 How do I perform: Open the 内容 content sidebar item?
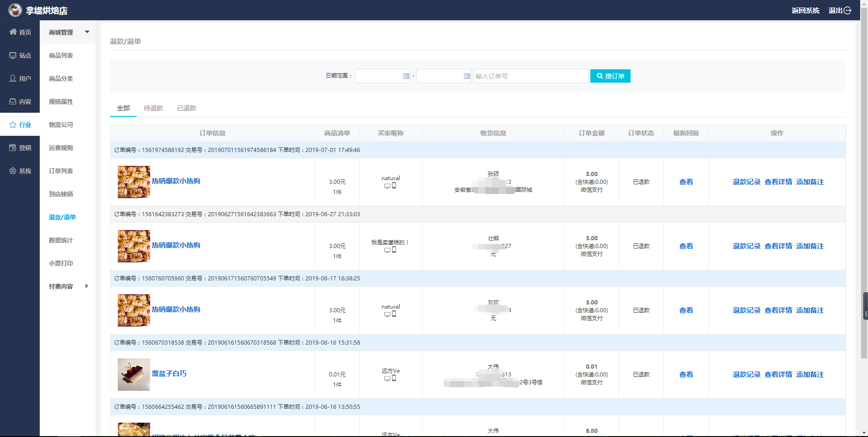point(20,101)
